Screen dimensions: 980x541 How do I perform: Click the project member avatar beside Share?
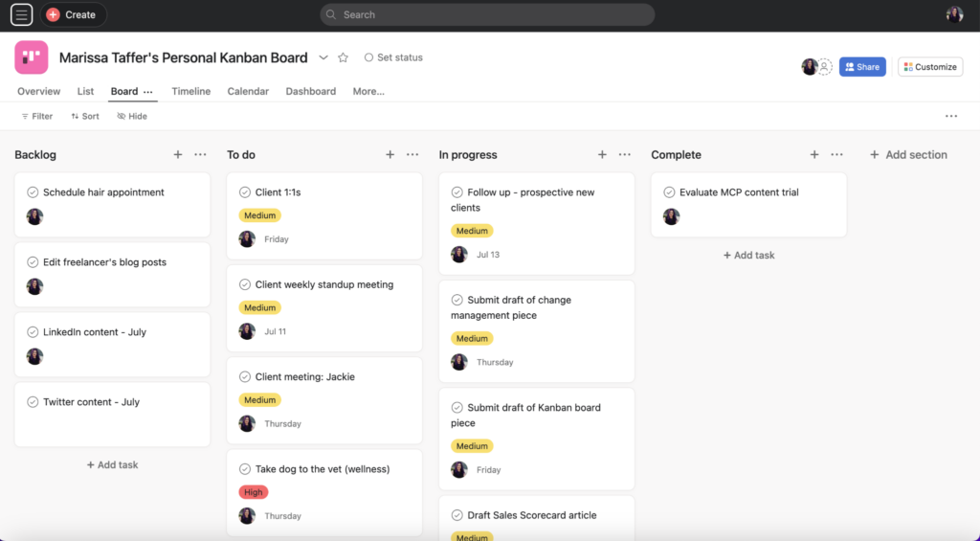(x=810, y=66)
